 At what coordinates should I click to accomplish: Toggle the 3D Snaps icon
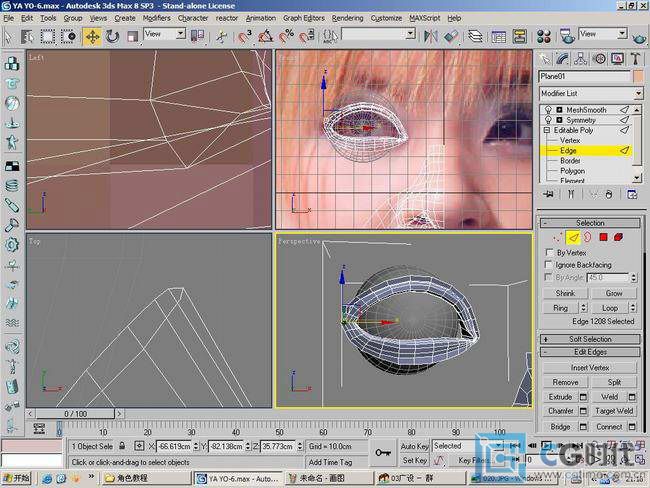[245, 36]
